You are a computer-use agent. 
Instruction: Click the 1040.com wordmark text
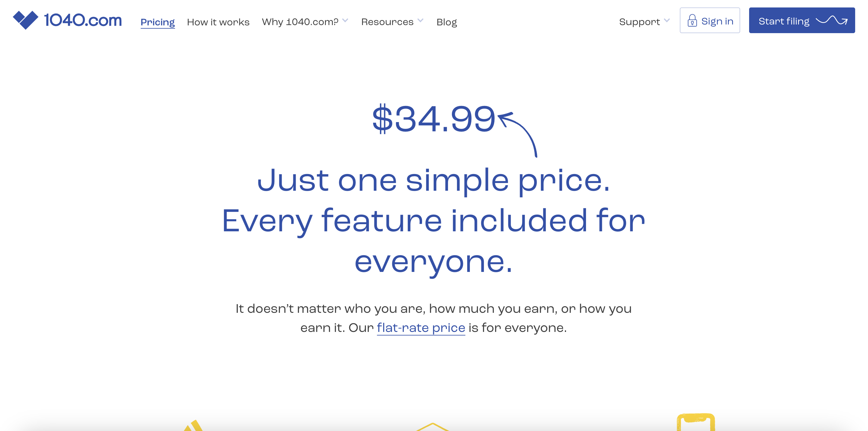83,20
